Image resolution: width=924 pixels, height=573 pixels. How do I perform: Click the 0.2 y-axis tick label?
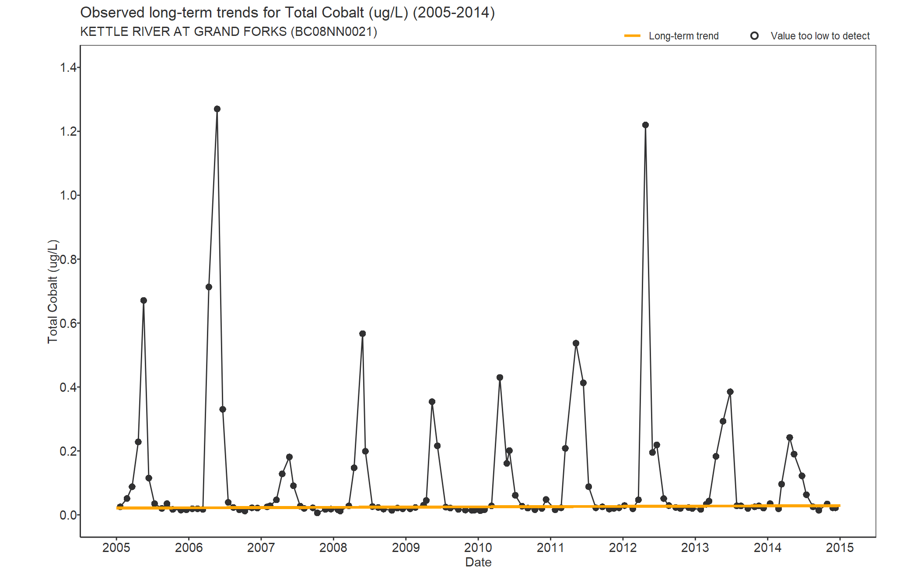pyautogui.click(x=68, y=451)
